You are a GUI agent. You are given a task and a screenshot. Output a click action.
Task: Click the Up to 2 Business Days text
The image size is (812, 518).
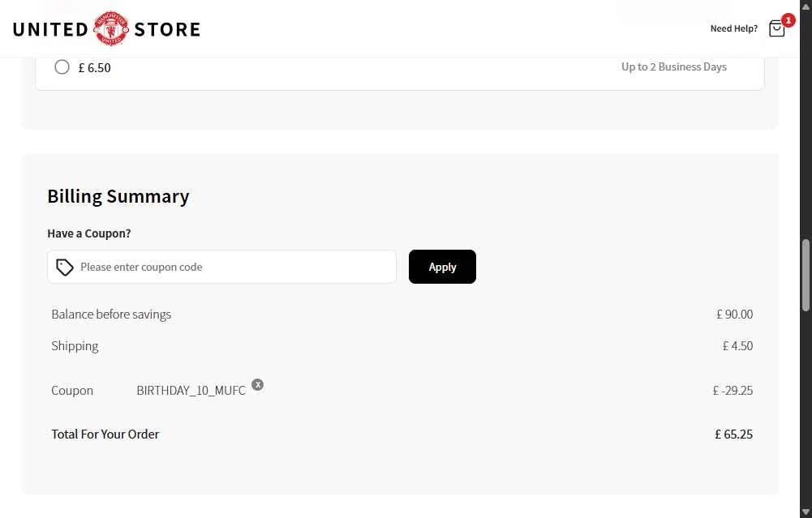[673, 67]
